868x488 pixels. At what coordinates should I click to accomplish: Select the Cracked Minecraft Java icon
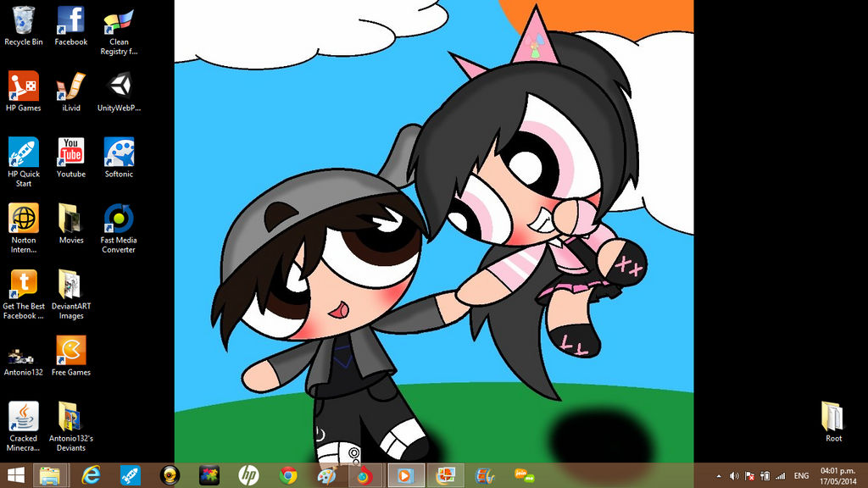23,427
